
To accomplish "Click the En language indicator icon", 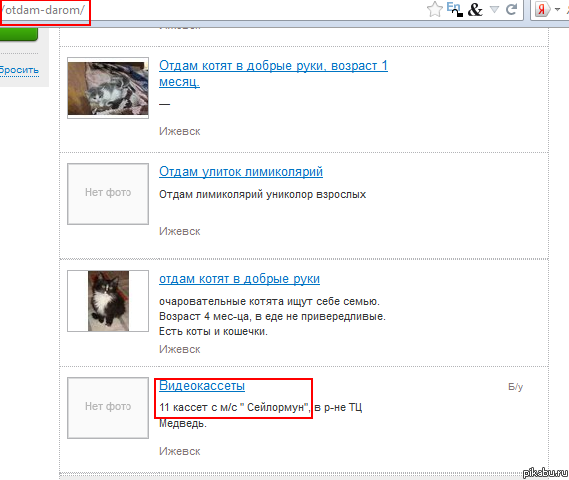I will [x=454, y=9].
